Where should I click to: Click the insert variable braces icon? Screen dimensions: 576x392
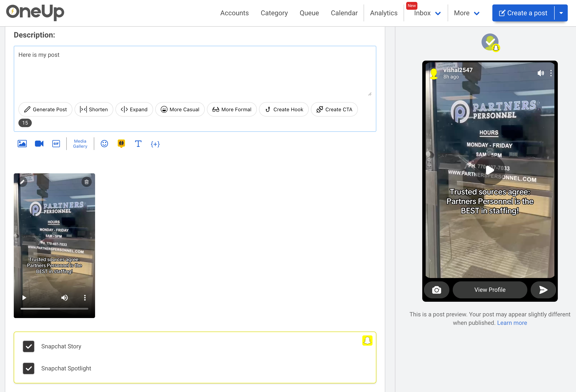[x=155, y=144]
